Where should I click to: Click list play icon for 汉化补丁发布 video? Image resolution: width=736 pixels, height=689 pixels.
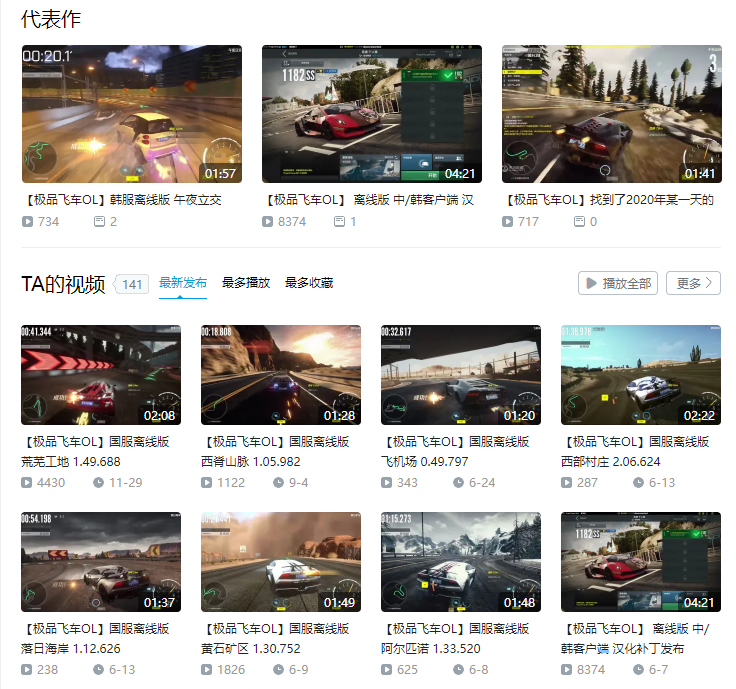(x=567, y=669)
